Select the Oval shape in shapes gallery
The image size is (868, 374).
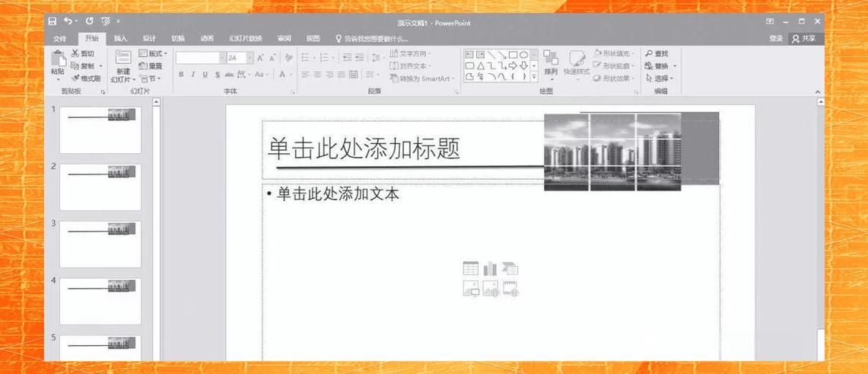523,54
